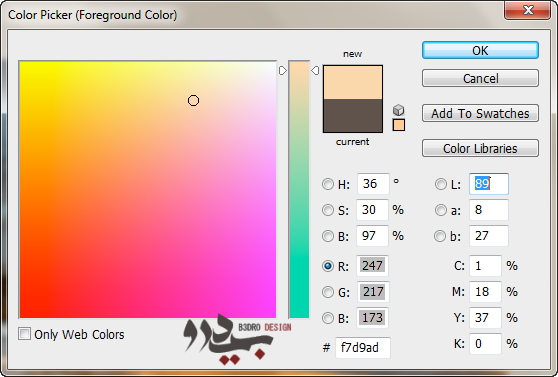The image size is (558, 377).
Task: Select the H (hue) radio button
Action: [x=328, y=184]
